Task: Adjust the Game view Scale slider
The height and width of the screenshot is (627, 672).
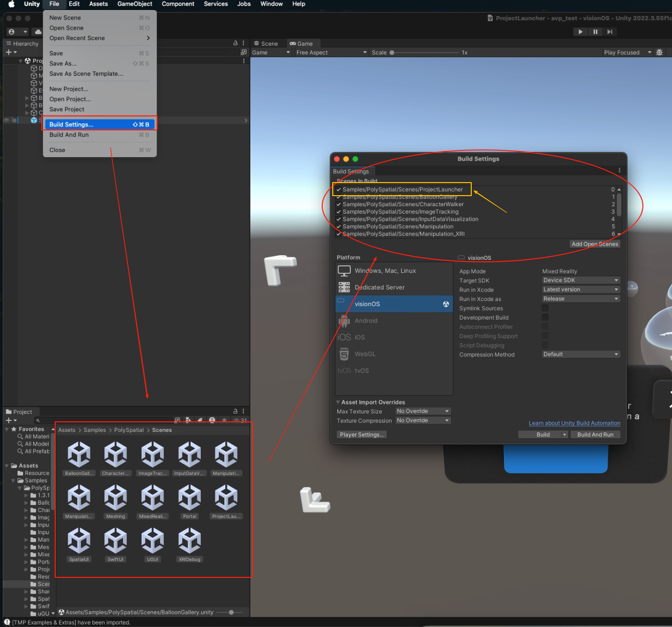Action: 424,52
